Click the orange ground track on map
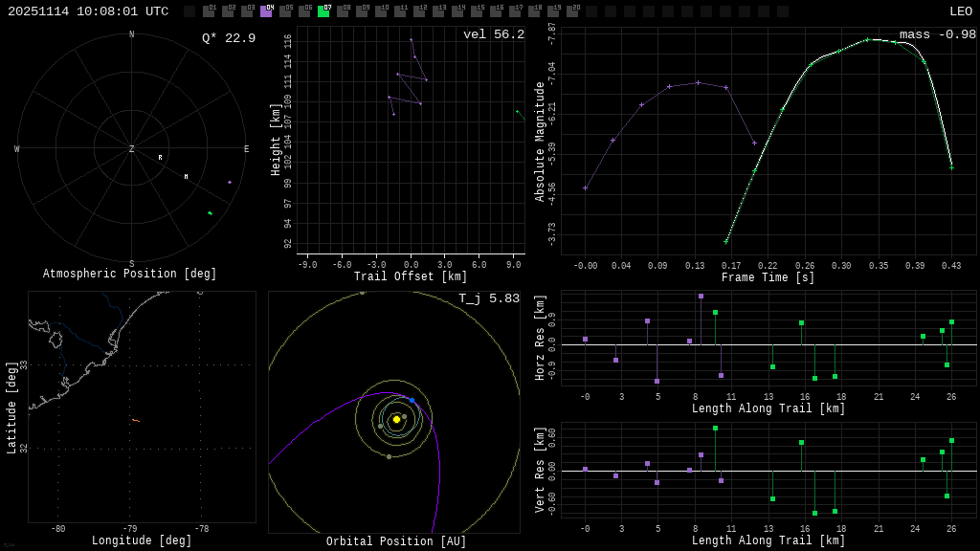The width and height of the screenshot is (980, 551). [x=136, y=420]
